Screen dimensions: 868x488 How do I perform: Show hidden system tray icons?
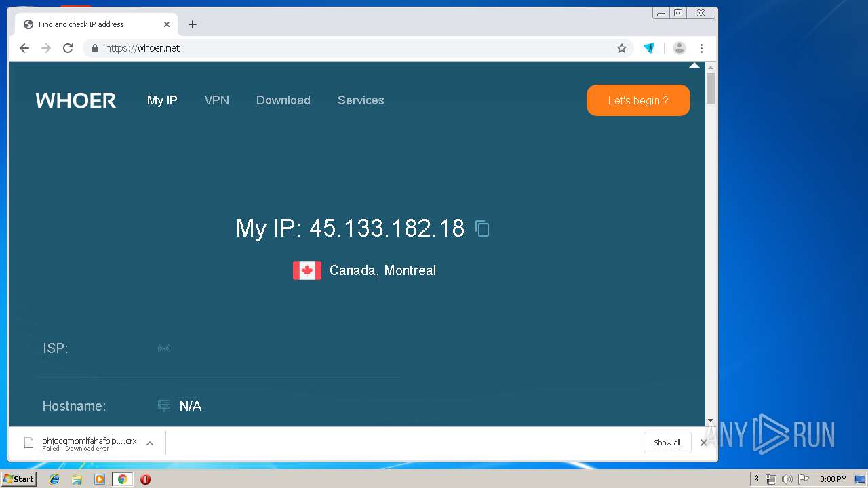756,479
